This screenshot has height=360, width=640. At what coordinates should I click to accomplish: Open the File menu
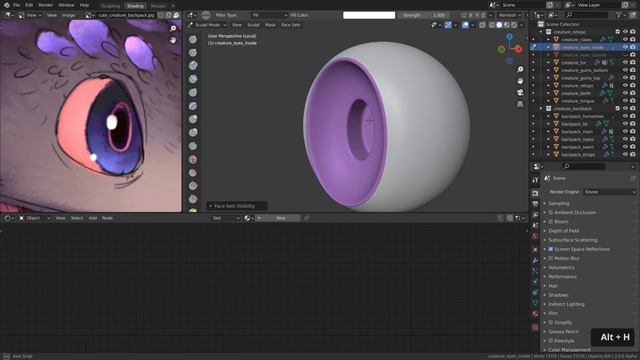pos(16,5)
